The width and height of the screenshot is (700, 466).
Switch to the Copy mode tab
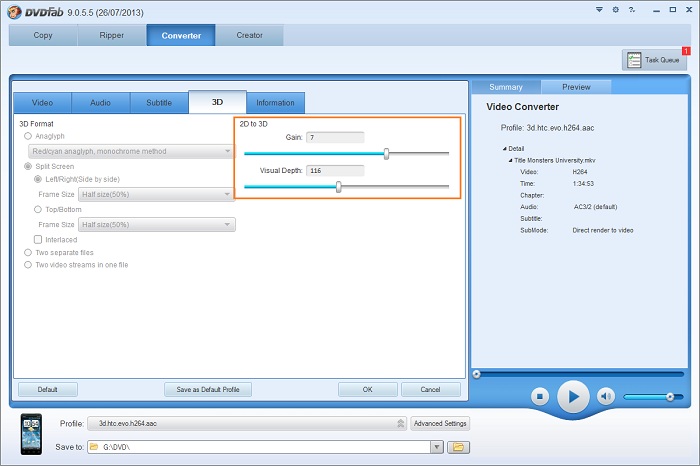pos(43,35)
